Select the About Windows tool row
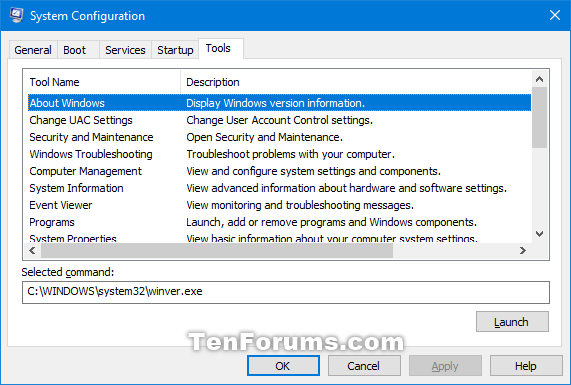 coord(279,103)
